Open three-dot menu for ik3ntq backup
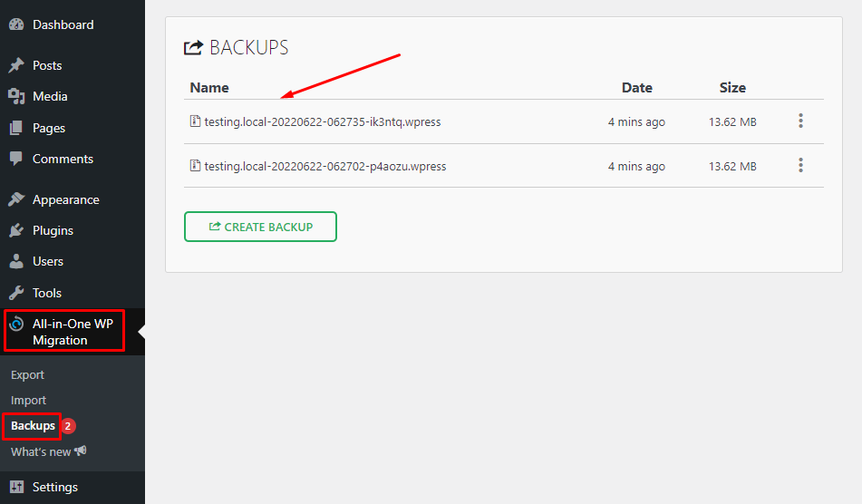862x504 pixels. pyautogui.click(x=800, y=121)
